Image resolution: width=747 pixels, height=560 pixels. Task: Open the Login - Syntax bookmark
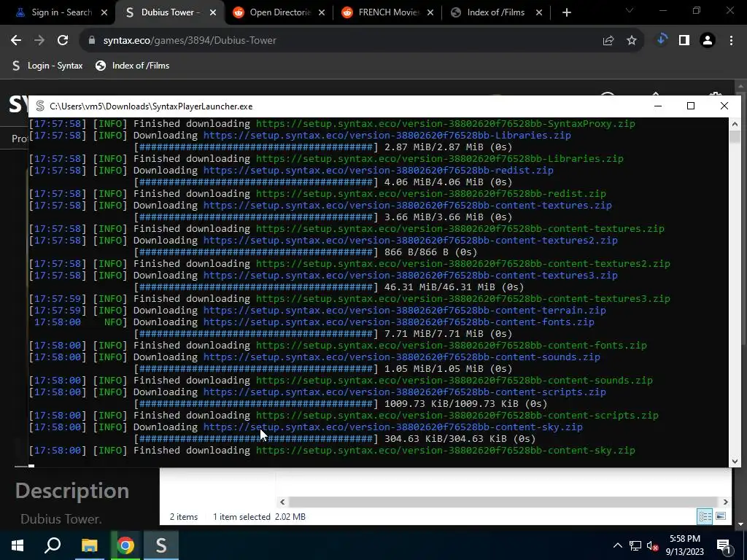coord(47,66)
